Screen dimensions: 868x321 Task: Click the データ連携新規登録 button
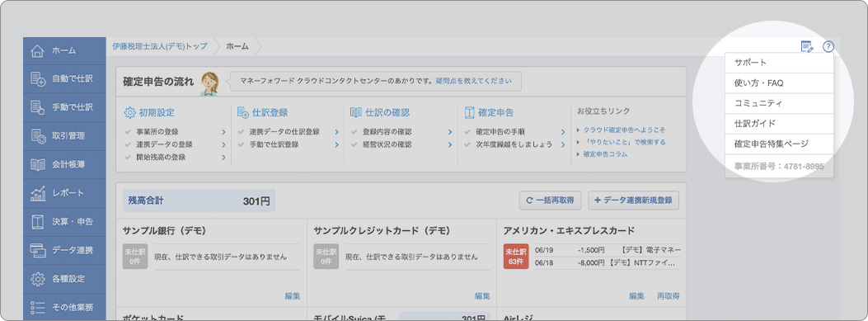pyautogui.click(x=633, y=201)
